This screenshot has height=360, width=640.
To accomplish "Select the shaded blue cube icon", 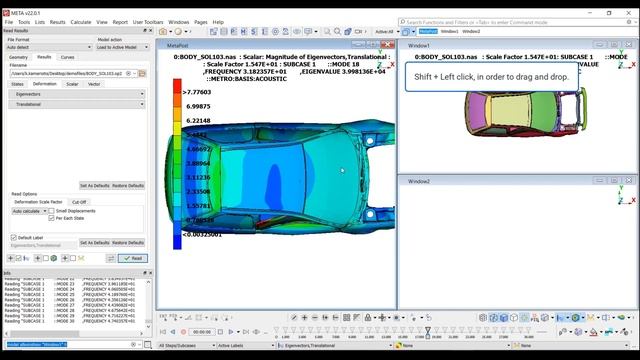I will 504,318.
